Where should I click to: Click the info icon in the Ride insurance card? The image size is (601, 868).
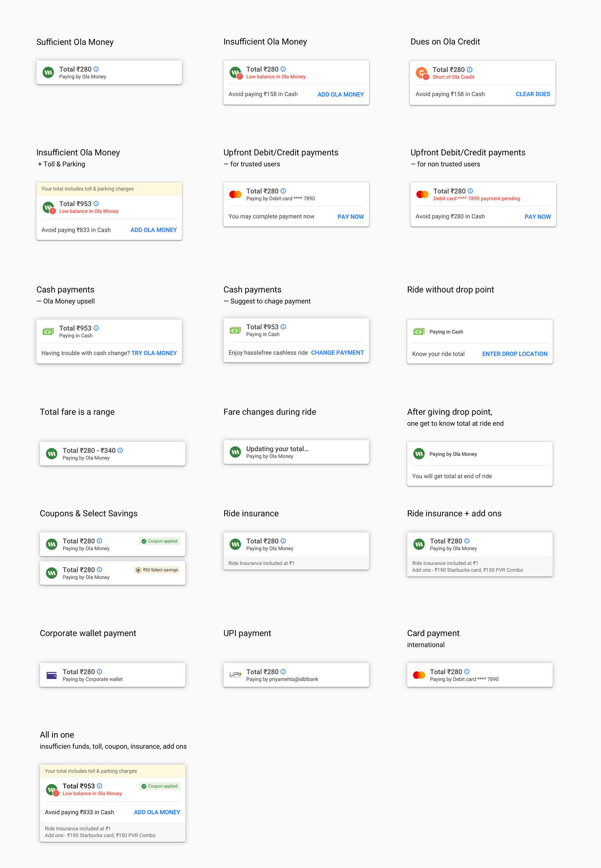tap(283, 541)
